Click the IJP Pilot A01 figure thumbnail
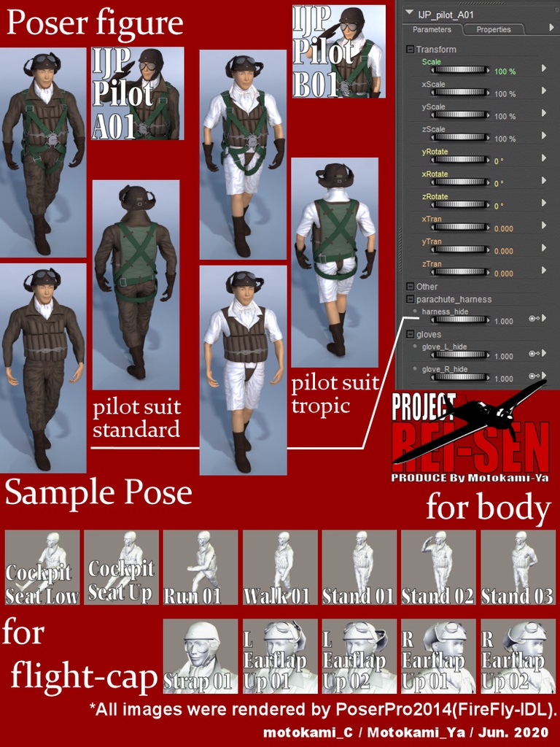This screenshot has width=560, height=747. point(138,93)
